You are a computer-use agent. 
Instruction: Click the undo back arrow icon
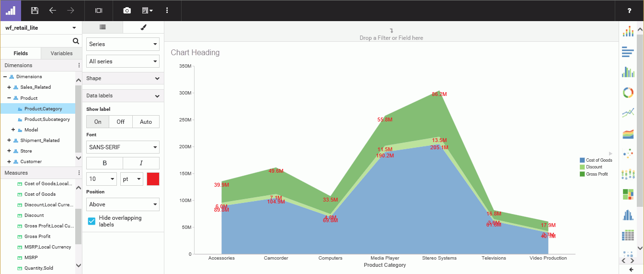(53, 10)
